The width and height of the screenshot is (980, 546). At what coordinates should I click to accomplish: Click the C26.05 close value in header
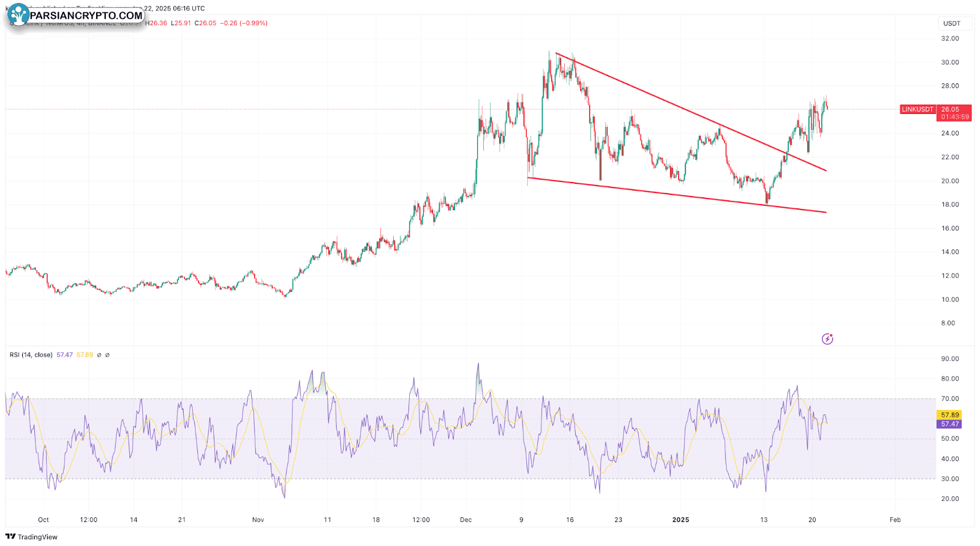click(205, 23)
